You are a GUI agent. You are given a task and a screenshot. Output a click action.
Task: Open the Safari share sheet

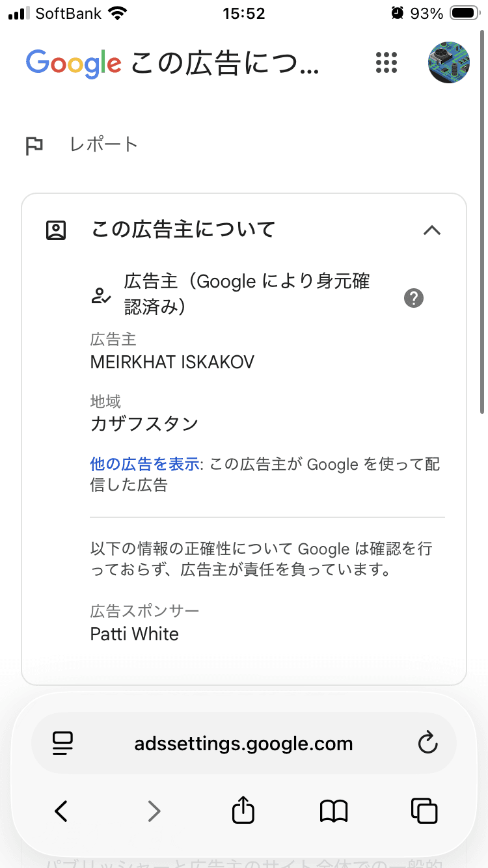tap(243, 809)
